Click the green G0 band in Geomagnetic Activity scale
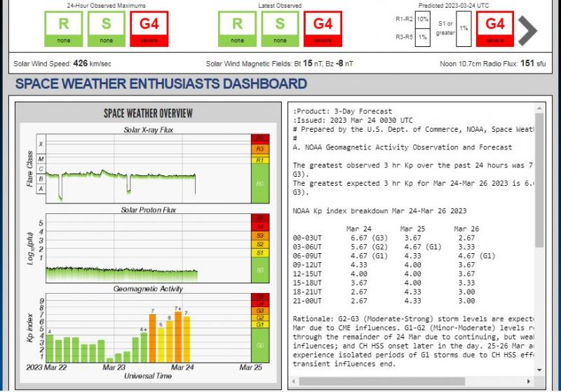The width and height of the screenshot is (561, 392). pos(260,345)
